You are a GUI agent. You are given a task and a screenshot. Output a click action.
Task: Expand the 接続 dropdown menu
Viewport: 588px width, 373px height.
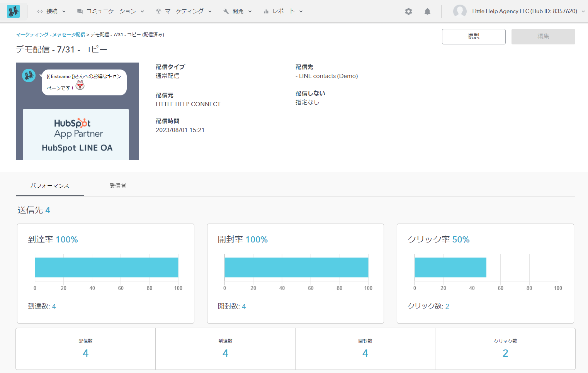(x=64, y=12)
